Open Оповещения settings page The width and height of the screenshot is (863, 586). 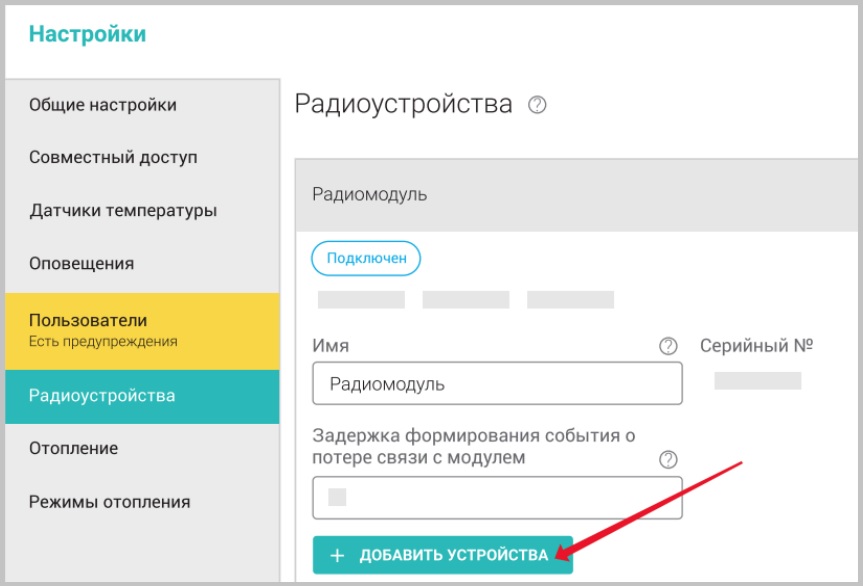coord(81,264)
